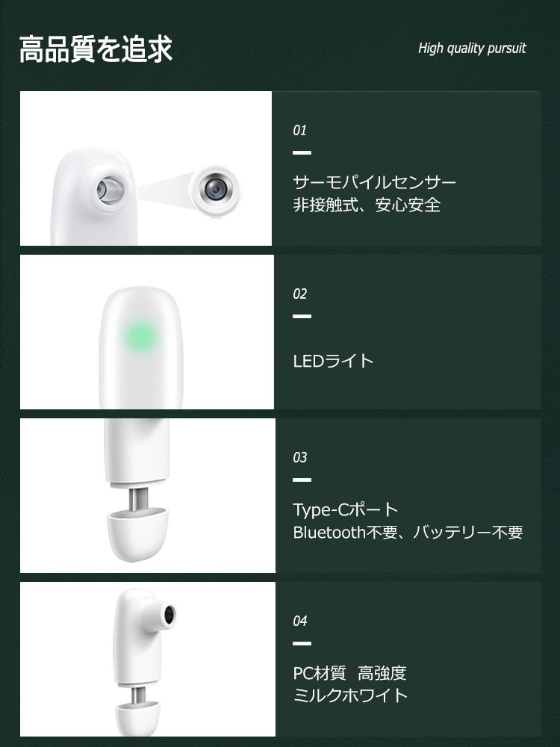Click the Type-Cポート label
This screenshot has width=560, height=747.
pos(345,509)
